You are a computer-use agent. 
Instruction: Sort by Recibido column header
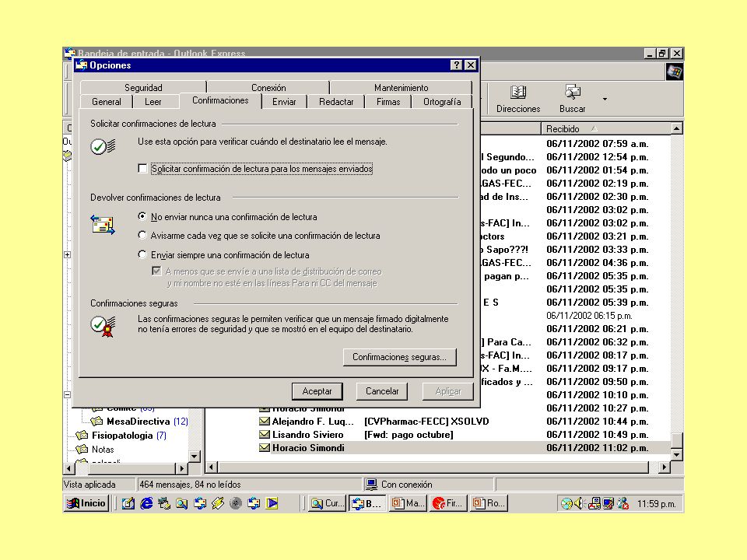pos(605,128)
